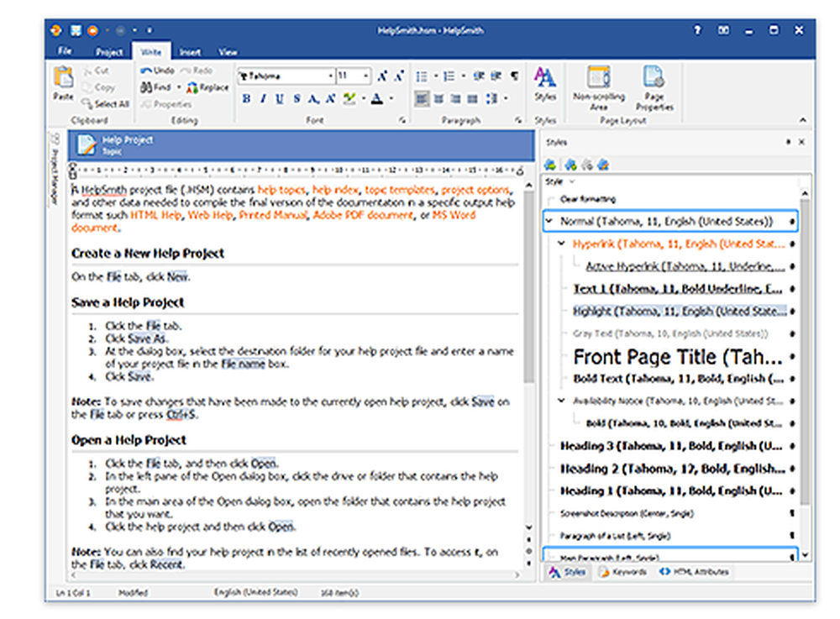Switch to the File tab
The width and height of the screenshot is (840, 619).
[x=65, y=51]
